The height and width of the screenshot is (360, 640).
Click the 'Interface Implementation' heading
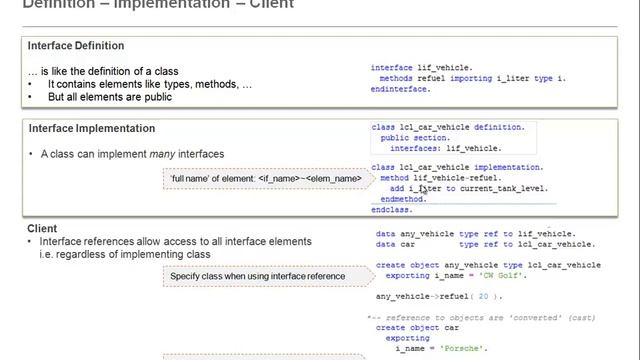(x=92, y=128)
